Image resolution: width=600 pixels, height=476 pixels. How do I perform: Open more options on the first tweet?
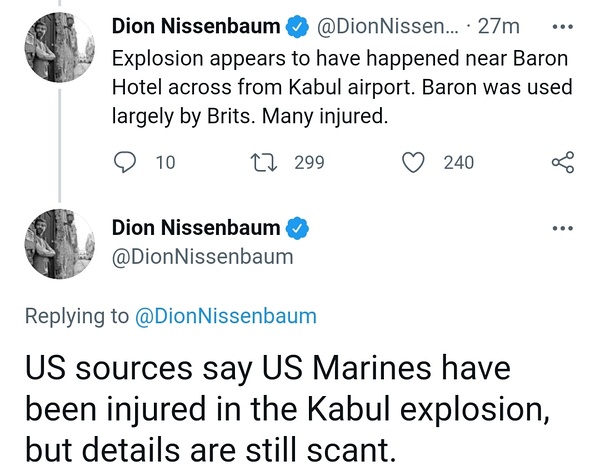point(564,22)
